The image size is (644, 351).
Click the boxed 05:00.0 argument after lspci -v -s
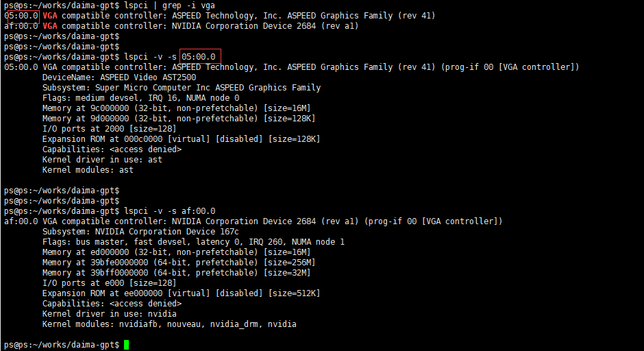tap(200, 57)
